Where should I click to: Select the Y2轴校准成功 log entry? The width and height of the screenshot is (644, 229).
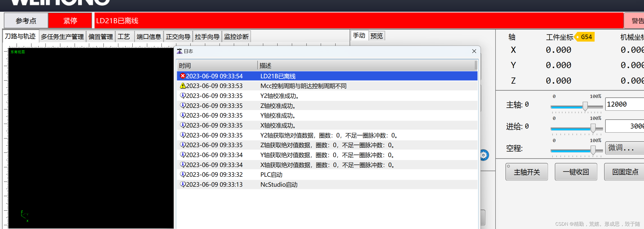(327, 96)
